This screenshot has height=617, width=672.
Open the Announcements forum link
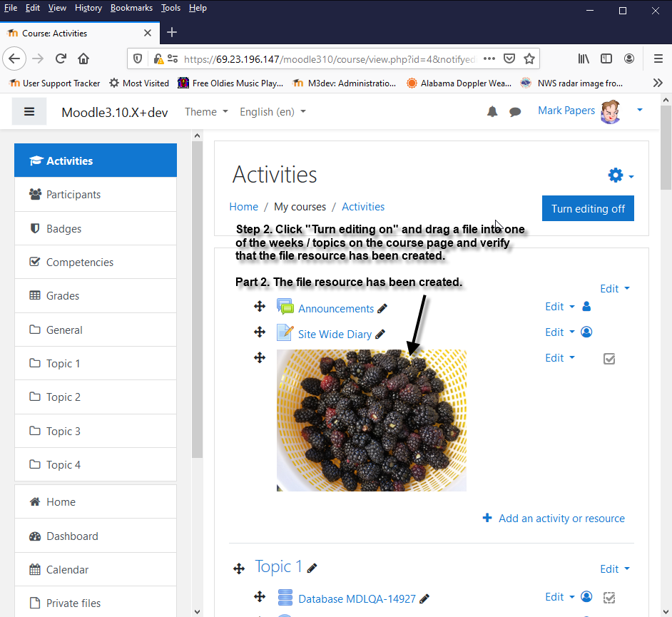(336, 308)
